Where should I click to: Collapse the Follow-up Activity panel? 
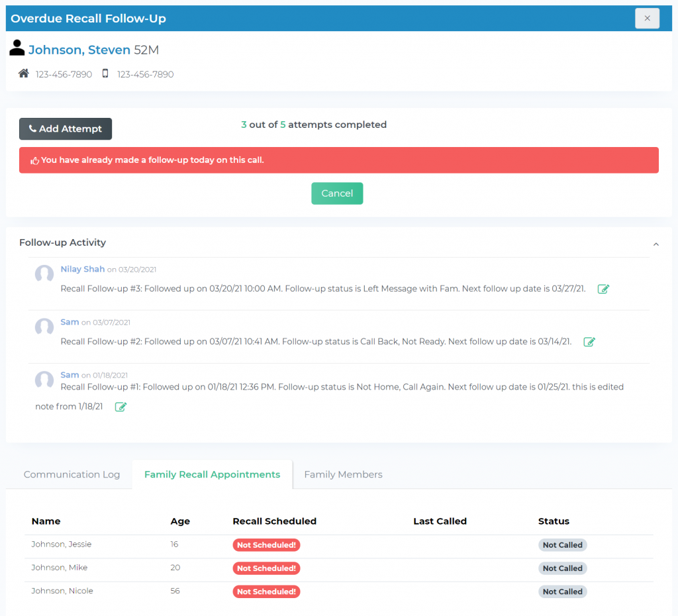(x=655, y=244)
